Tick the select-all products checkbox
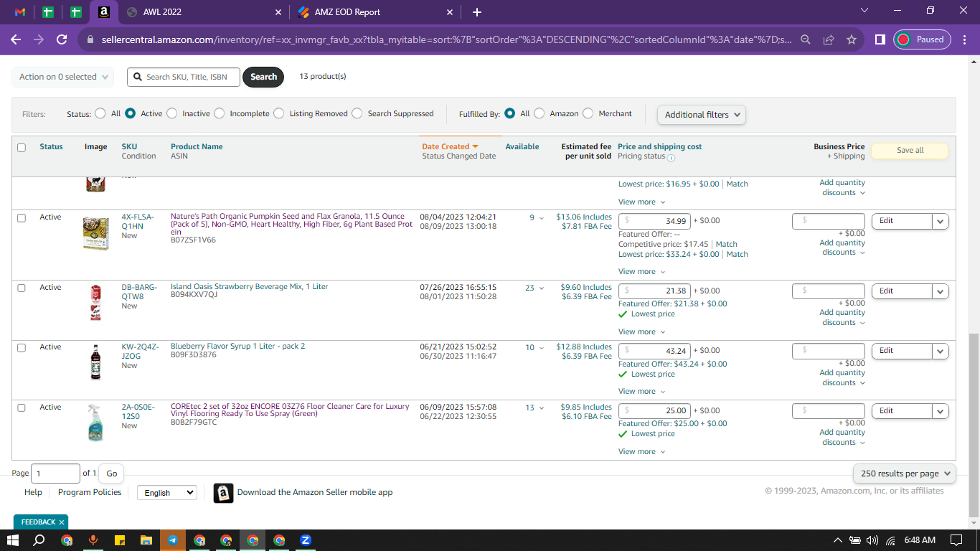The image size is (980, 551). point(22,148)
